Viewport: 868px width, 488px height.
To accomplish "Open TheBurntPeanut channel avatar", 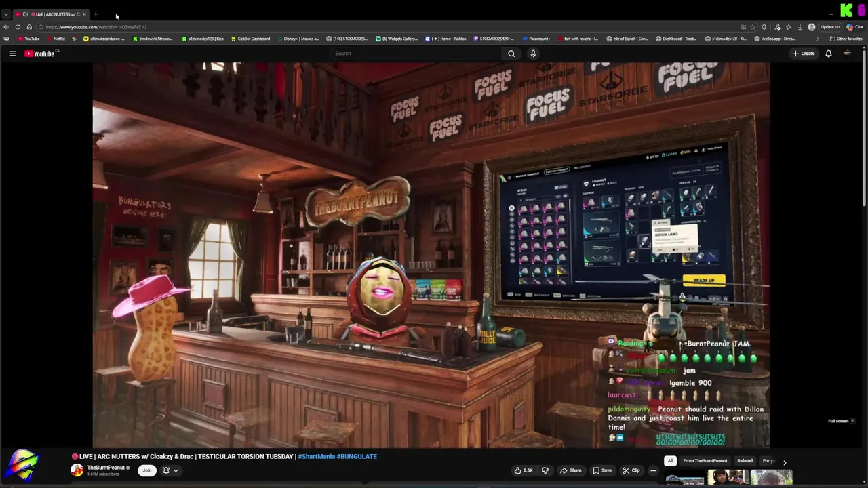I will pos(77,470).
